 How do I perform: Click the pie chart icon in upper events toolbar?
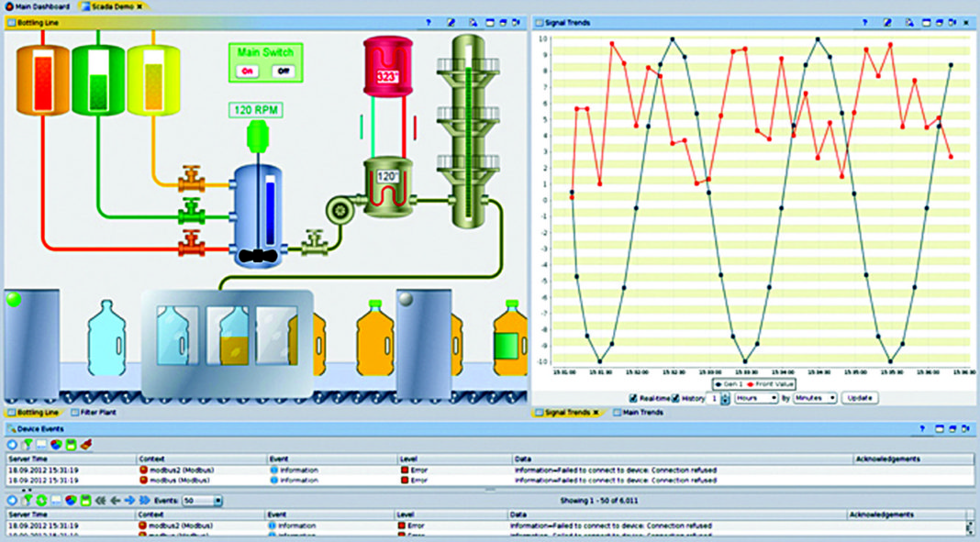click(x=57, y=445)
